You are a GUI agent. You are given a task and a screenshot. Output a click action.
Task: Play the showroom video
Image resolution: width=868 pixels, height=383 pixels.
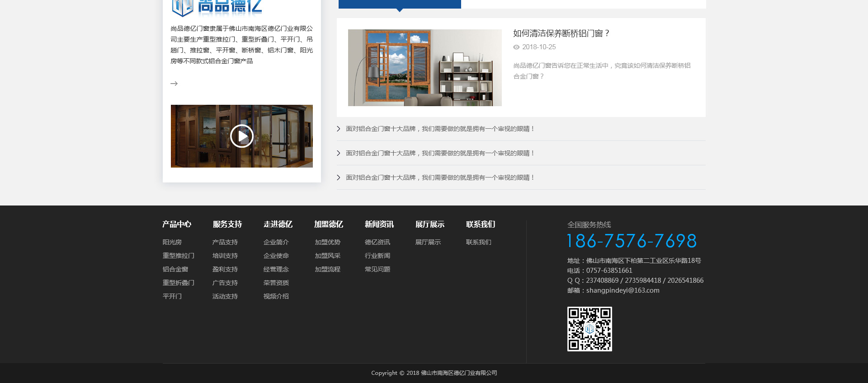pos(242,136)
